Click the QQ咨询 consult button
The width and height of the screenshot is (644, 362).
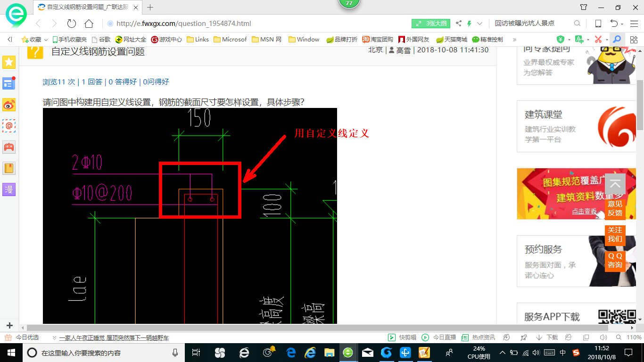tap(615, 260)
